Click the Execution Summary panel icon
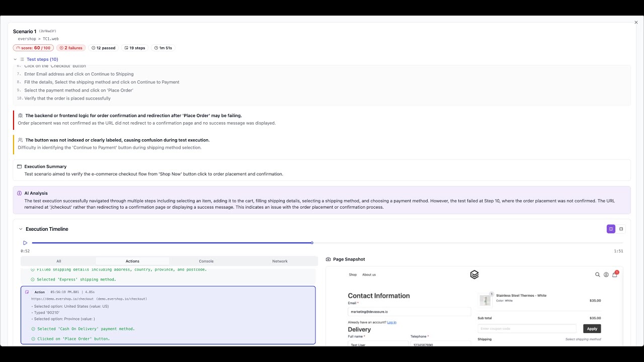 tap(20, 166)
